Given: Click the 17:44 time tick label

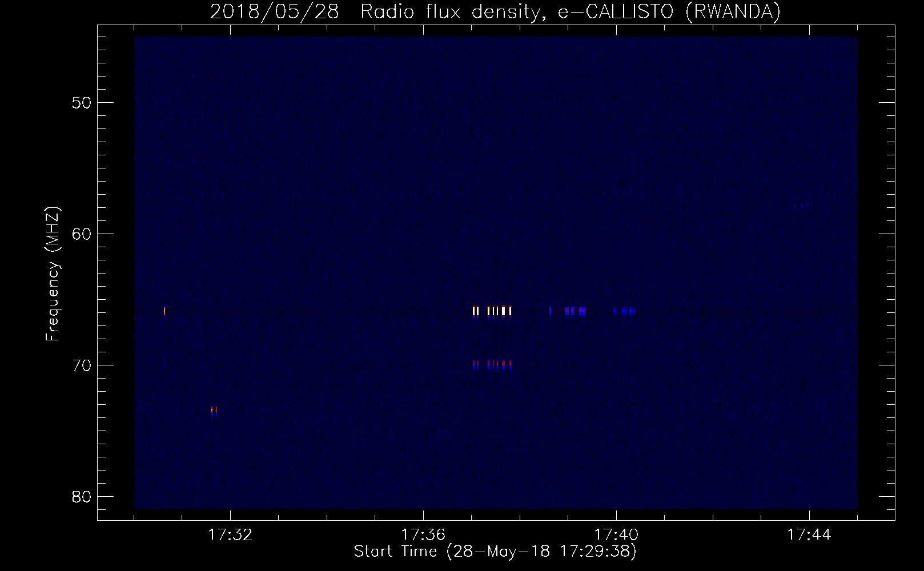Looking at the screenshot, I should tap(809, 535).
